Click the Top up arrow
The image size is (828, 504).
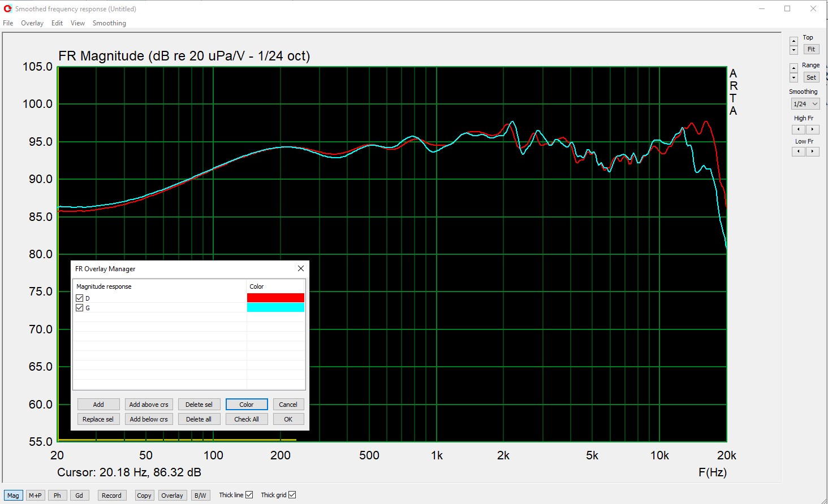793,41
